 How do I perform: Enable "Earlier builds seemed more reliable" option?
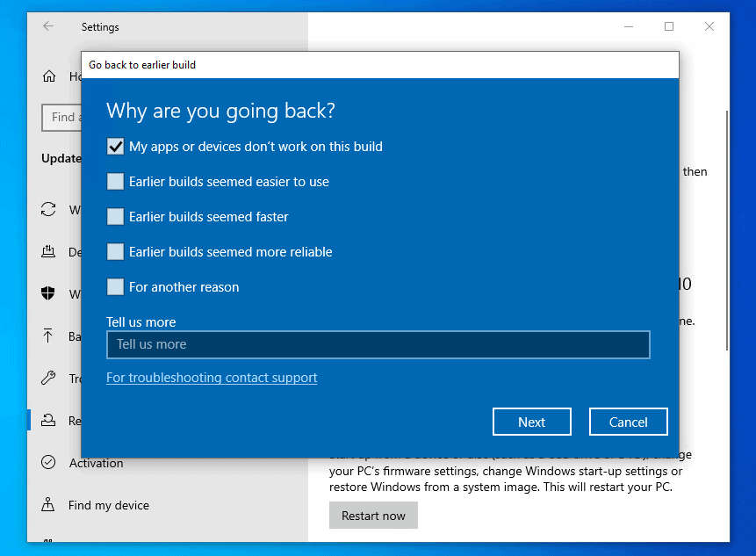[115, 252]
